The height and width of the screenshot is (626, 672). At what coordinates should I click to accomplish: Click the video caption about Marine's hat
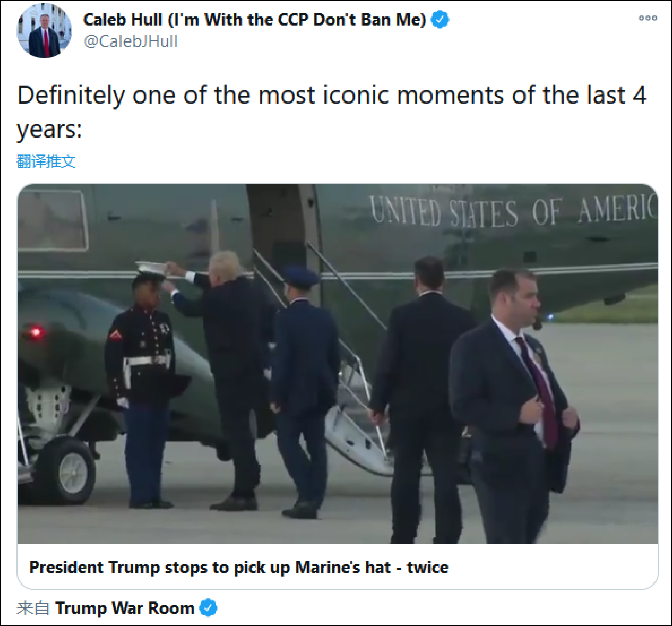[239, 568]
